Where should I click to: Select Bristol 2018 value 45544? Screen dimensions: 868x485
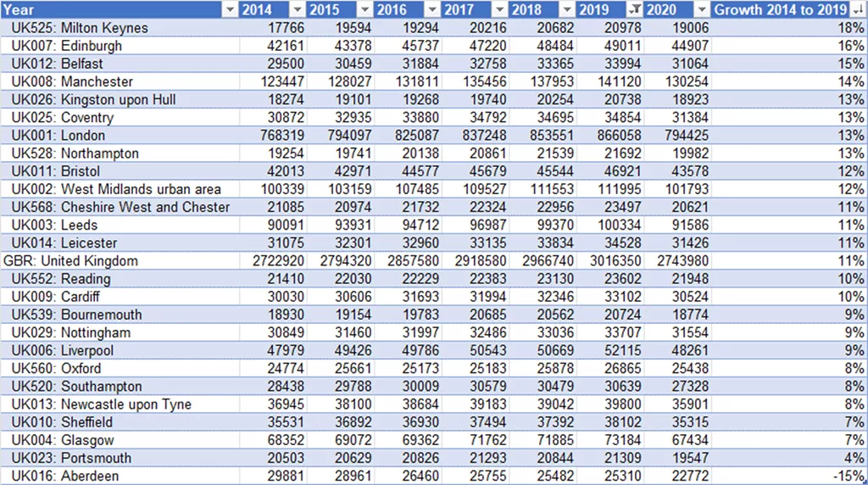click(556, 171)
